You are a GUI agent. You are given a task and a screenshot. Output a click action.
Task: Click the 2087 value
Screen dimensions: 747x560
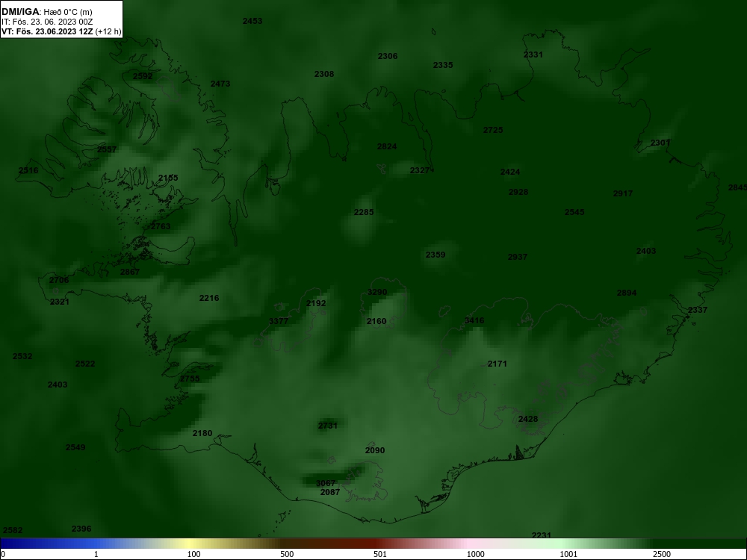pos(330,492)
